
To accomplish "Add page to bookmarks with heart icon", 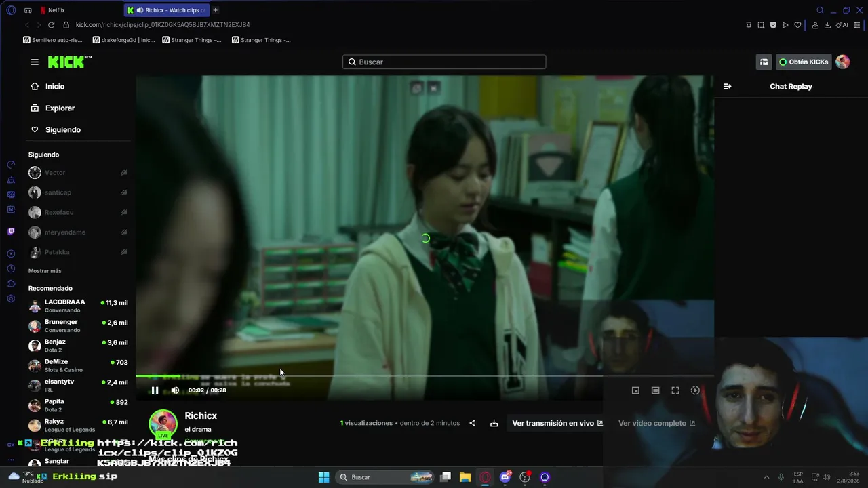I will [x=797, y=25].
